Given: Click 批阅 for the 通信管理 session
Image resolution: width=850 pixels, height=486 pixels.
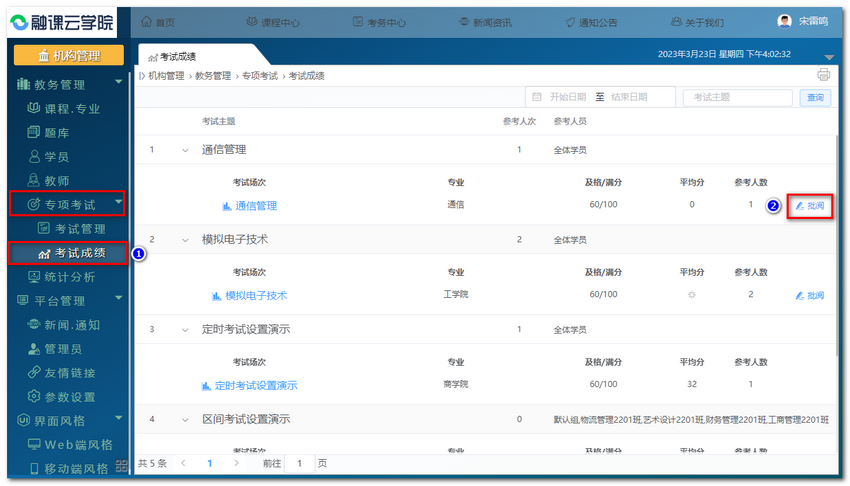Looking at the screenshot, I should coord(810,206).
